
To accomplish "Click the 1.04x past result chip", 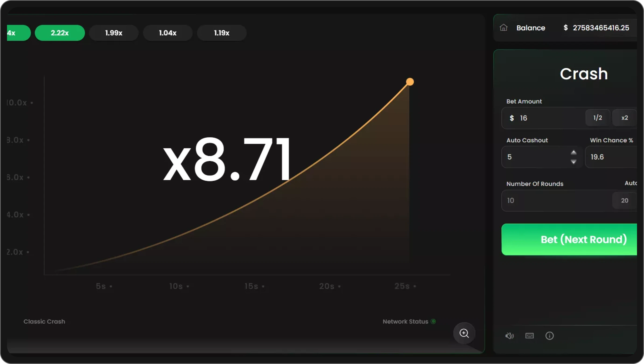I will click(168, 33).
